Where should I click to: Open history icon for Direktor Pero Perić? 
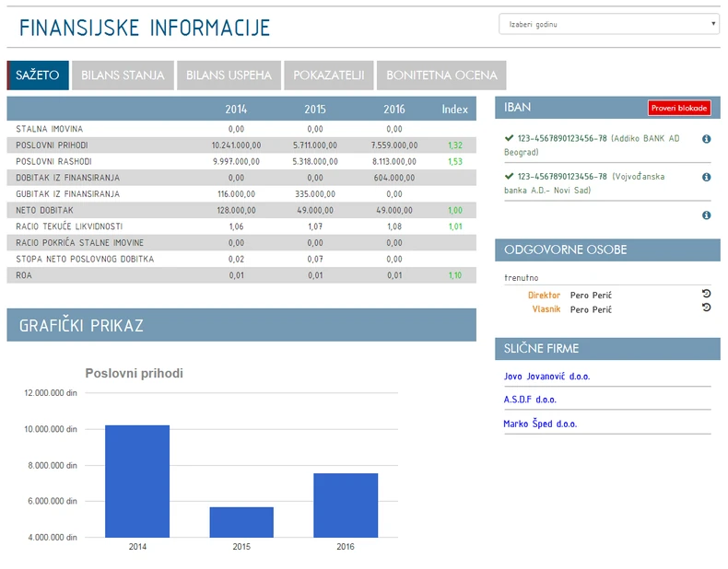pyautogui.click(x=706, y=294)
